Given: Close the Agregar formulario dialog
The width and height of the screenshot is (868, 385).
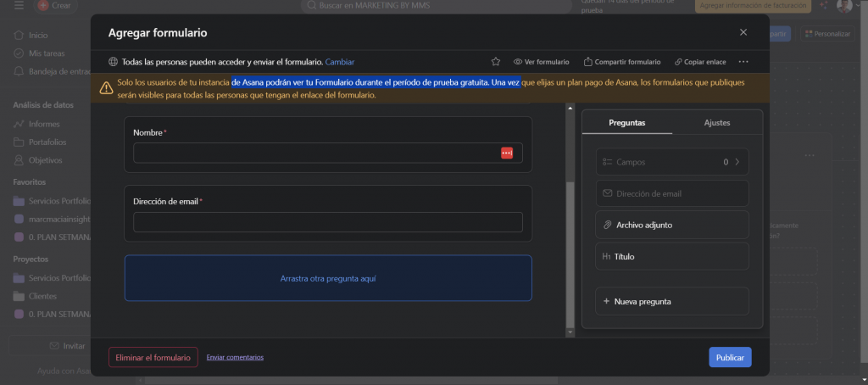Looking at the screenshot, I should 743,32.
